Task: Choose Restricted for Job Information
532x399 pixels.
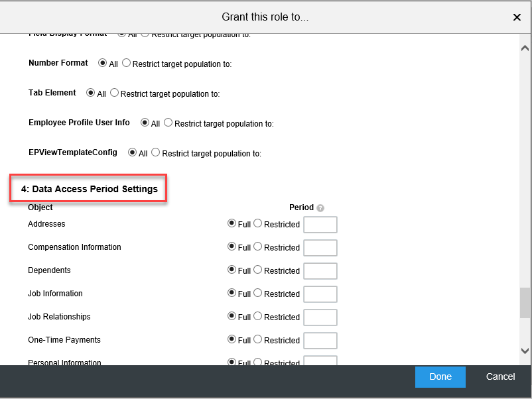Action: (x=258, y=293)
